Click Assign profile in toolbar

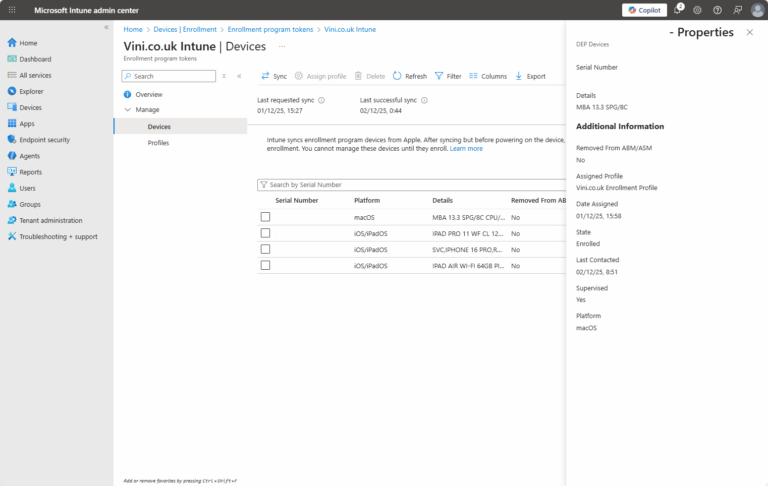tap(320, 76)
